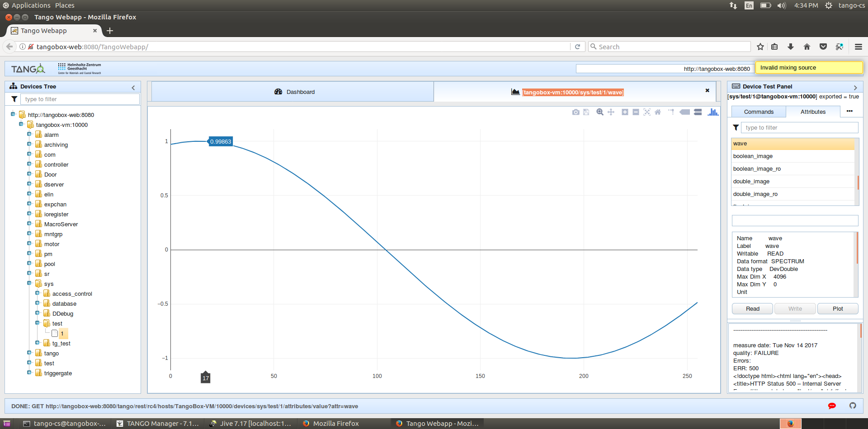Click the Read button
The height and width of the screenshot is (429, 868).
click(x=753, y=309)
